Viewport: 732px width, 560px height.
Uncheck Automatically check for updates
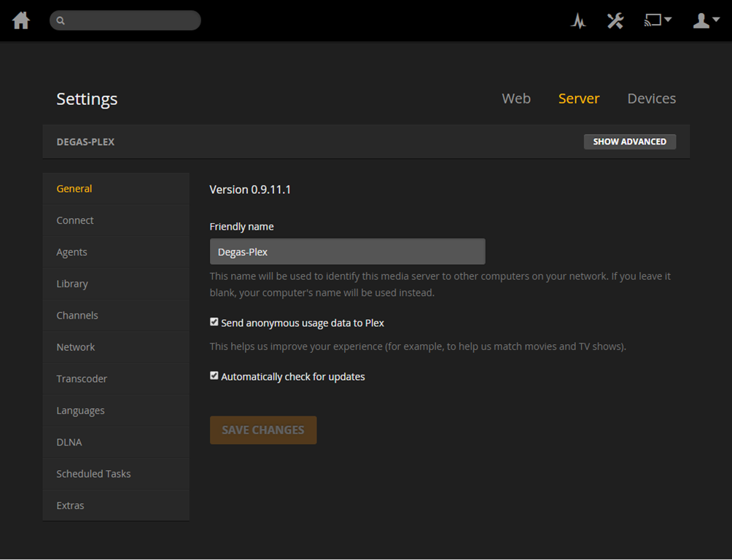[214, 376]
